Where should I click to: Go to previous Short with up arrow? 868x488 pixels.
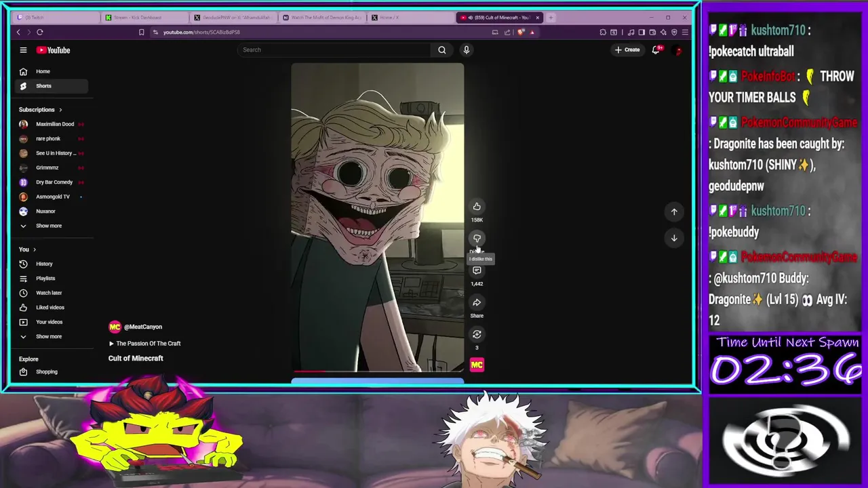(674, 212)
